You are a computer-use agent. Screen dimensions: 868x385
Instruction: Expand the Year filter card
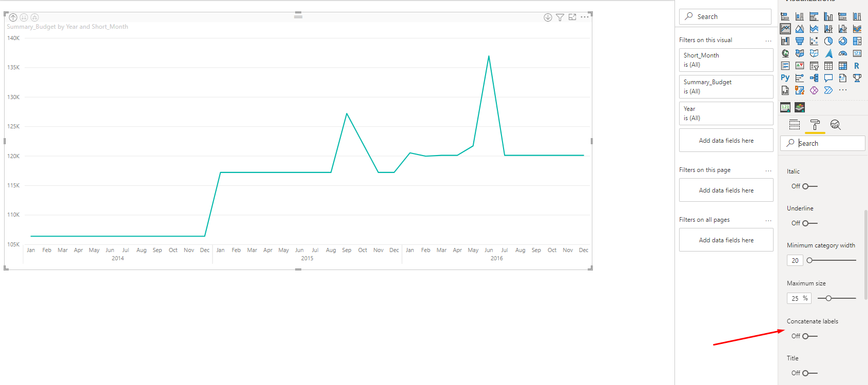coord(726,113)
